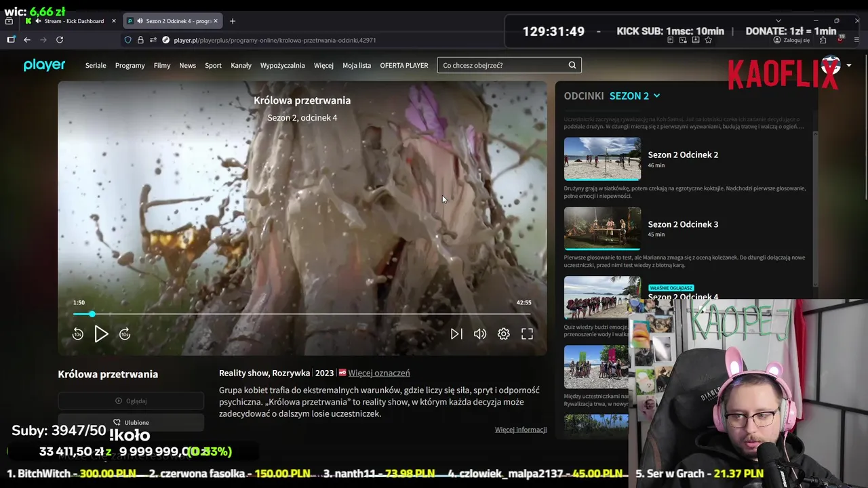
Task: Rewind the video 10 seconds
Action: (78, 333)
